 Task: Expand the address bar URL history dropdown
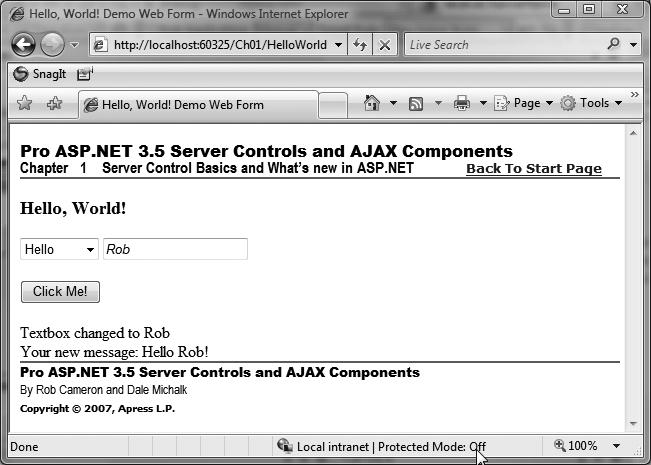pos(339,44)
